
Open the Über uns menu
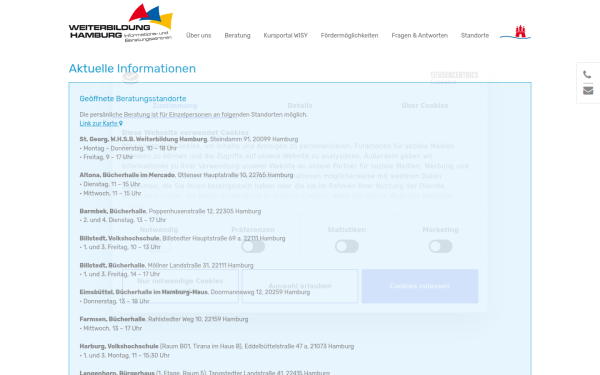(x=199, y=35)
